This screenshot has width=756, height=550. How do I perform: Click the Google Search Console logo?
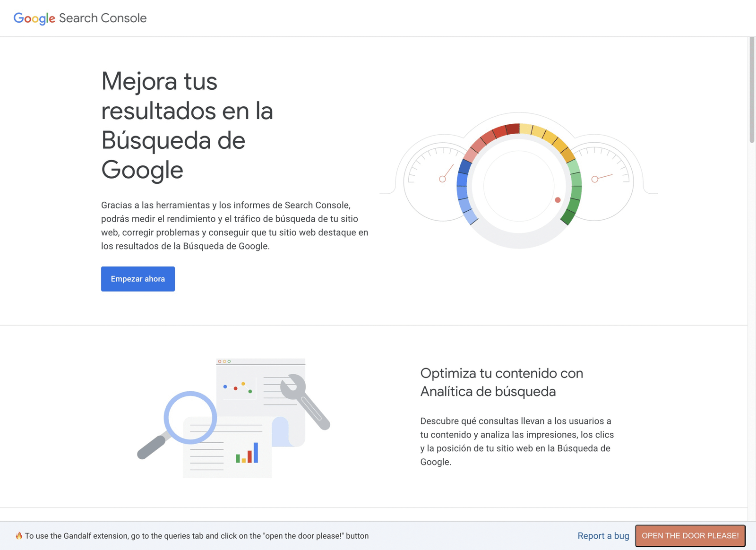[80, 18]
